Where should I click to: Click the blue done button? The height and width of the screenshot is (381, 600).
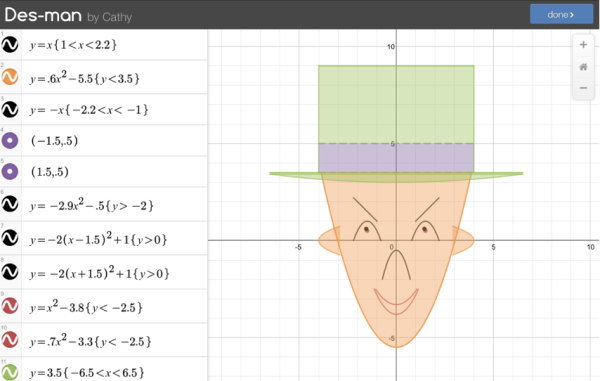(561, 15)
